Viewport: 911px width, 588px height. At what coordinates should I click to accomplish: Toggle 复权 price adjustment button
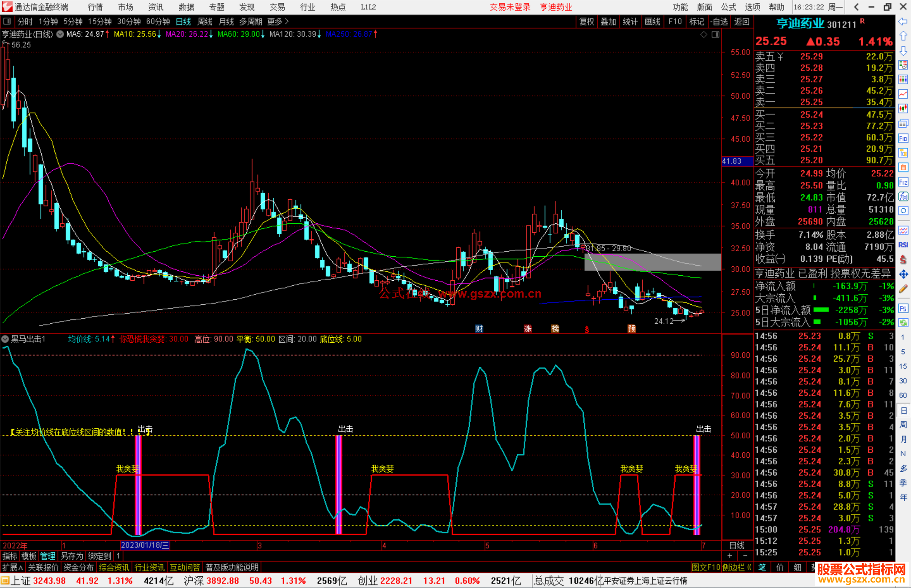[587, 21]
